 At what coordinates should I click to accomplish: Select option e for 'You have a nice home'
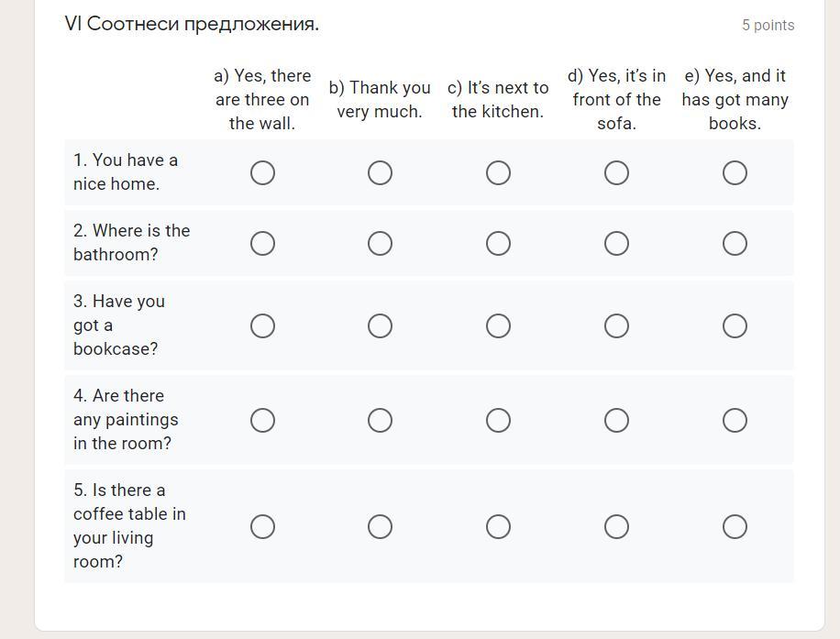tap(735, 173)
